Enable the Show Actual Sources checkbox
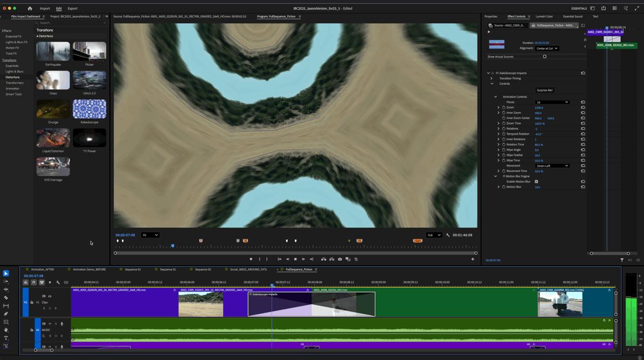The height and width of the screenshot is (360, 644). point(545,57)
